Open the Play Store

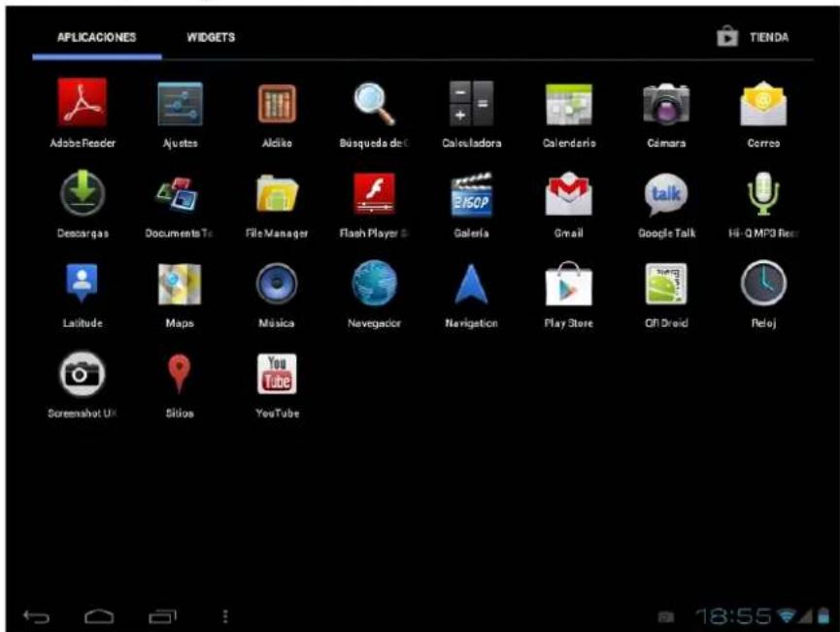click(567, 286)
